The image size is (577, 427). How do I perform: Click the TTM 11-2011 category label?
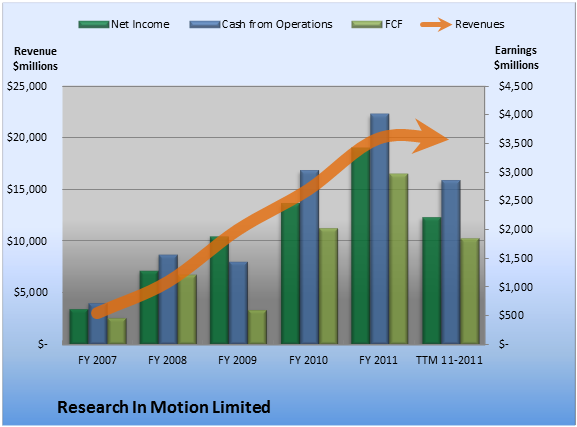(x=449, y=360)
